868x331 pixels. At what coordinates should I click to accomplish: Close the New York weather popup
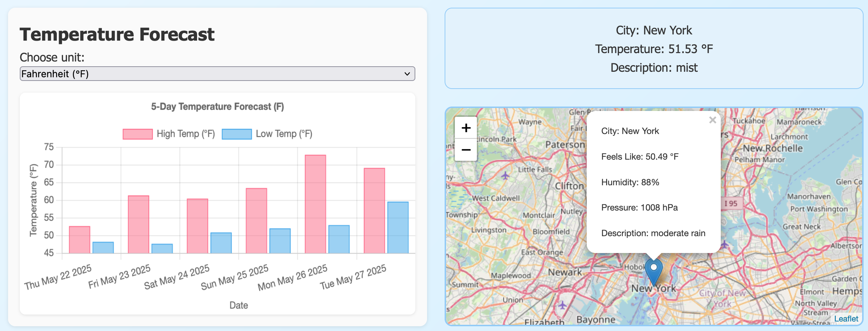click(712, 120)
